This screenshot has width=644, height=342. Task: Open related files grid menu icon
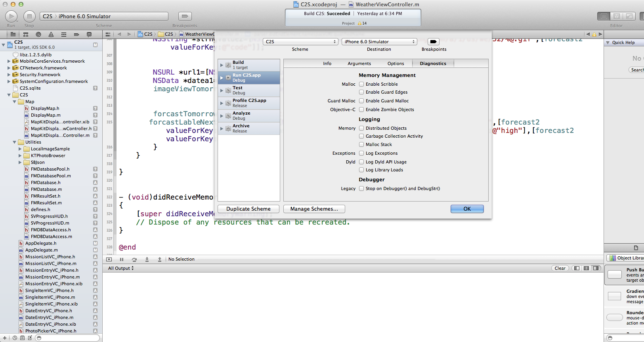(108, 35)
